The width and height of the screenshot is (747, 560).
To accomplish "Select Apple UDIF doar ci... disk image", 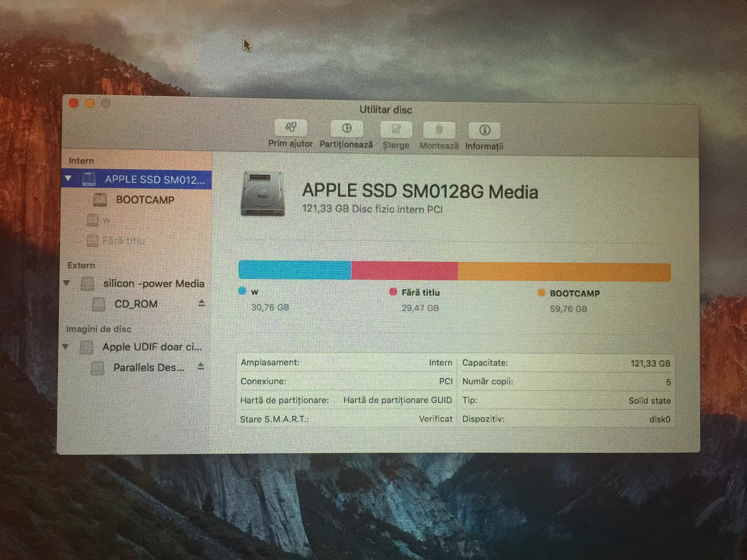I will pyautogui.click(x=152, y=347).
